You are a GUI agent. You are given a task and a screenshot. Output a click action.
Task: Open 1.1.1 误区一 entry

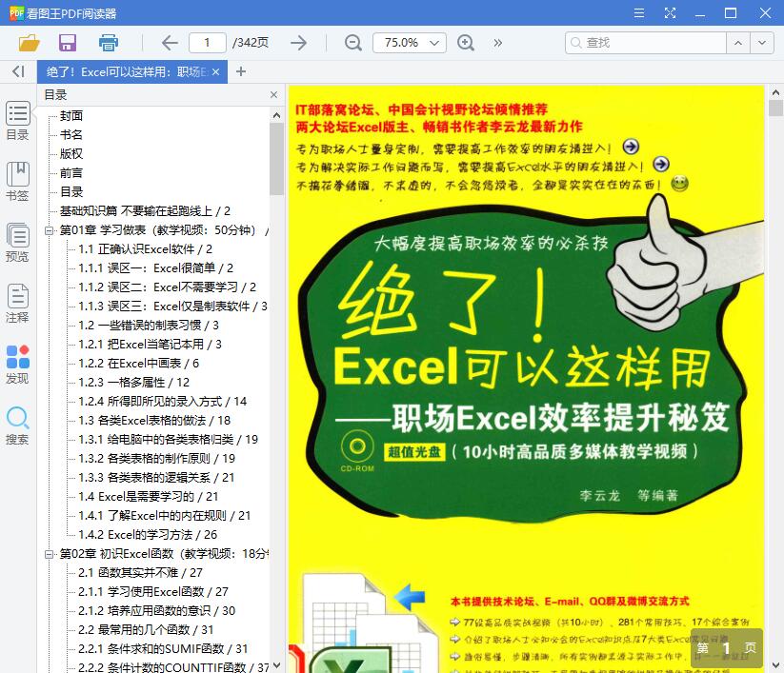click(155, 268)
